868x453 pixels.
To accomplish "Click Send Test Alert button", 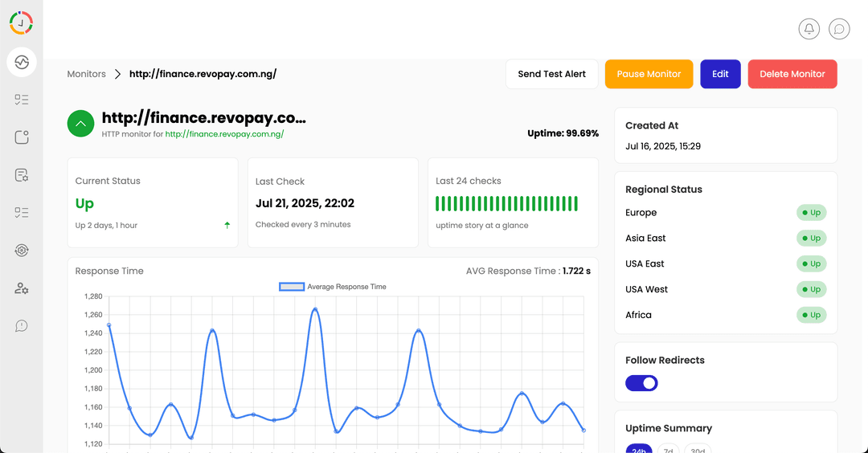I will tap(552, 74).
